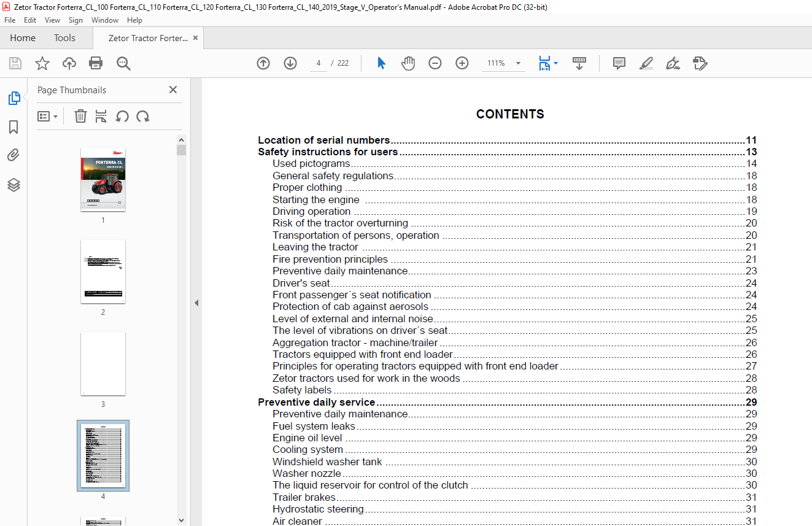812x526 pixels.
Task: Click the scrolling mode keyboard icon
Action: [579, 63]
